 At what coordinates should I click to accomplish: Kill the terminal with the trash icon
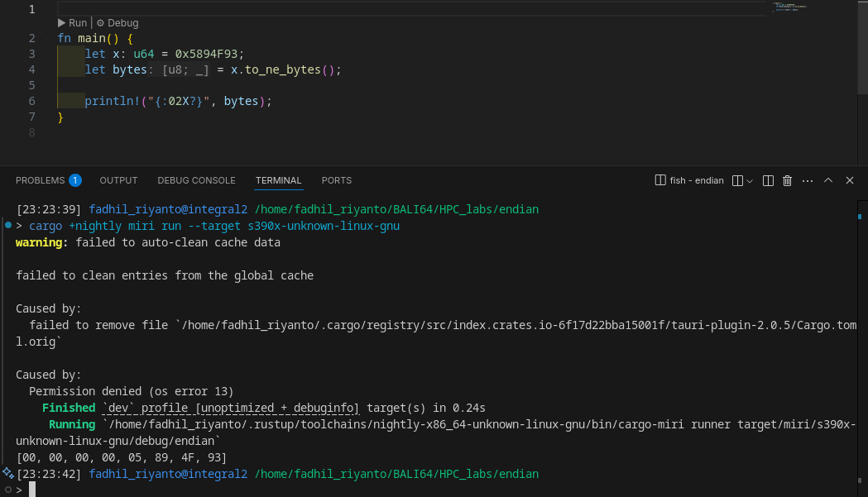(788, 180)
